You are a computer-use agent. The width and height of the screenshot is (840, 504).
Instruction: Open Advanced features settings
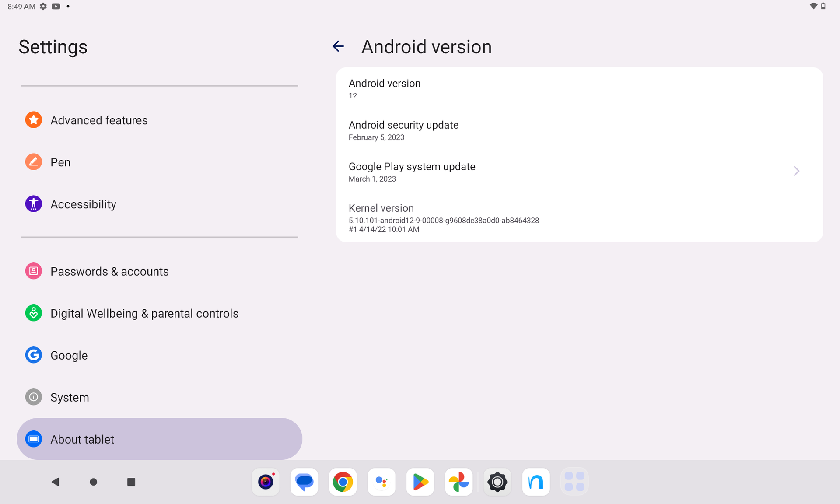click(99, 120)
